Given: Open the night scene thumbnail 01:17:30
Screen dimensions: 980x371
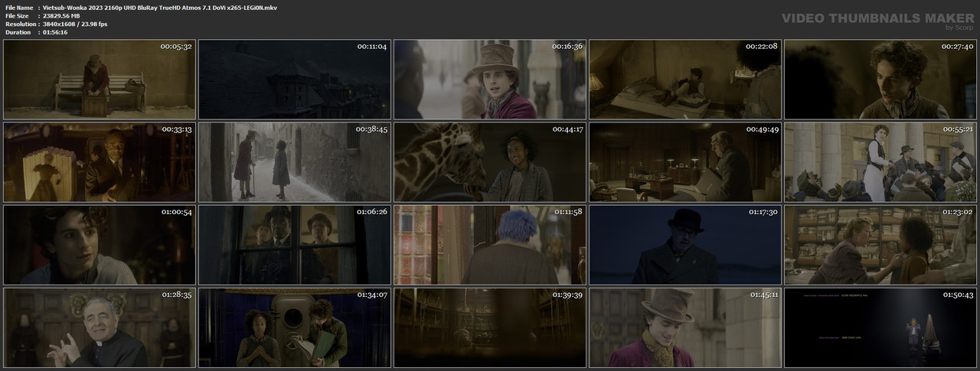Looking at the screenshot, I should [x=685, y=245].
